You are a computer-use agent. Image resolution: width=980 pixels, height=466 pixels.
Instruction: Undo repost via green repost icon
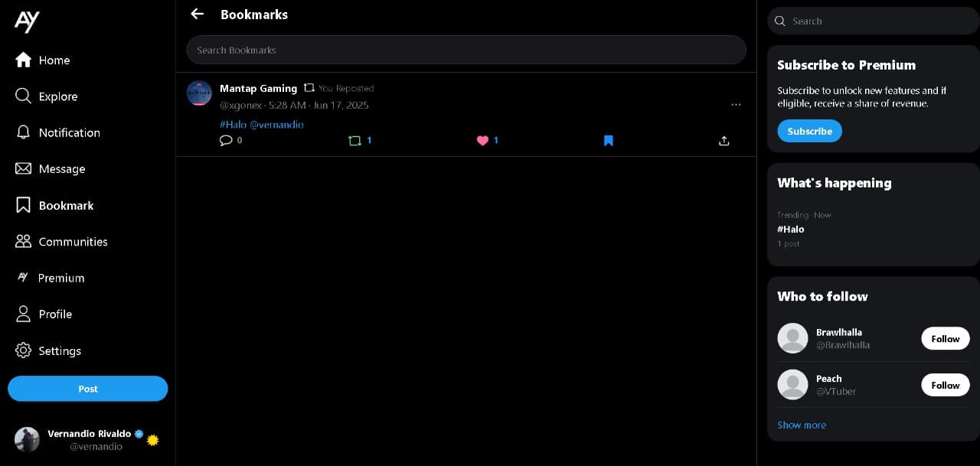click(x=354, y=141)
